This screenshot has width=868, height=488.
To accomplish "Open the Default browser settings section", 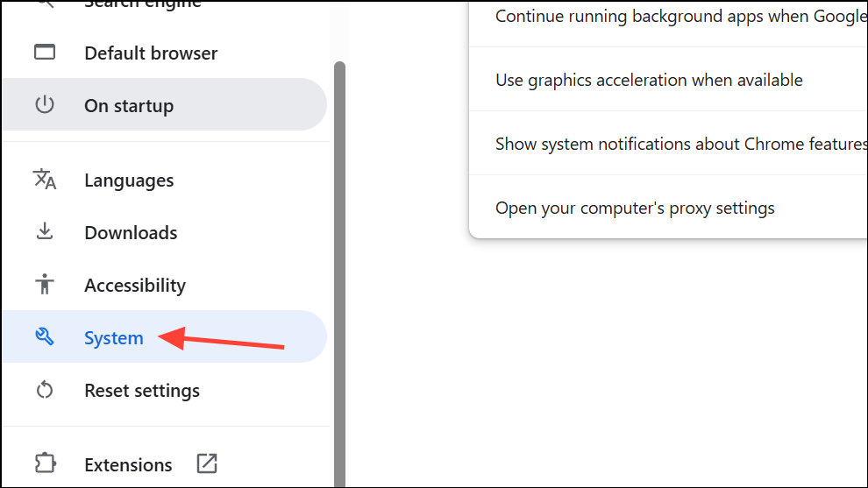I will click(x=151, y=53).
